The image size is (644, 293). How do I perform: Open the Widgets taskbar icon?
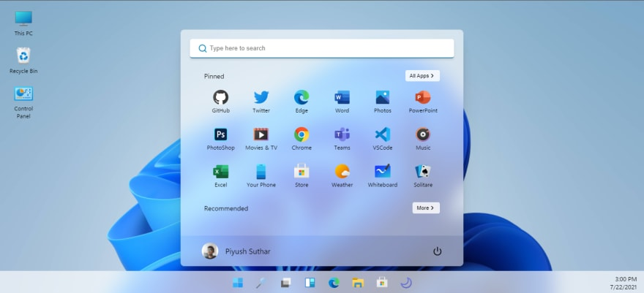[310, 282]
